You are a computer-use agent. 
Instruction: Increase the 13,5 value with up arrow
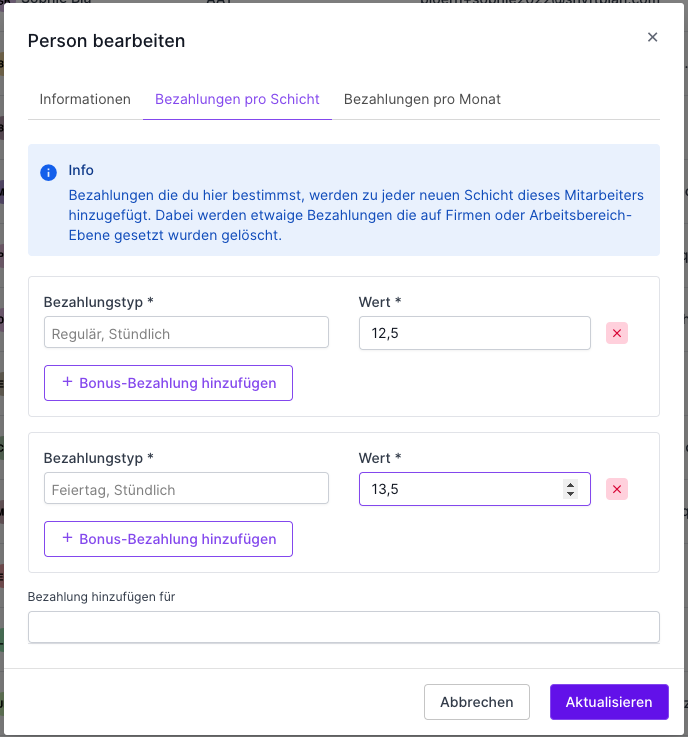570,485
